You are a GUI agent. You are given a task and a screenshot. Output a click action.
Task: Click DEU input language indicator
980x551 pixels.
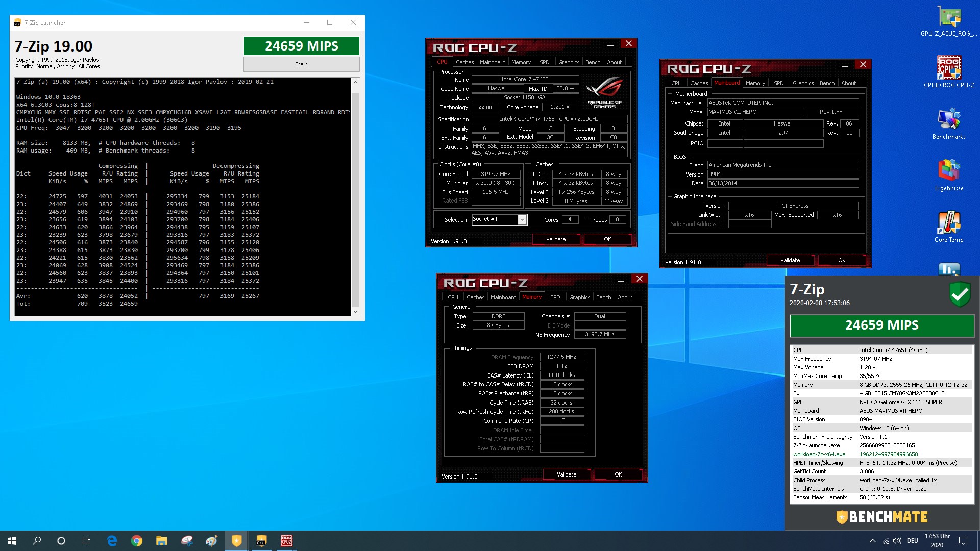913,541
